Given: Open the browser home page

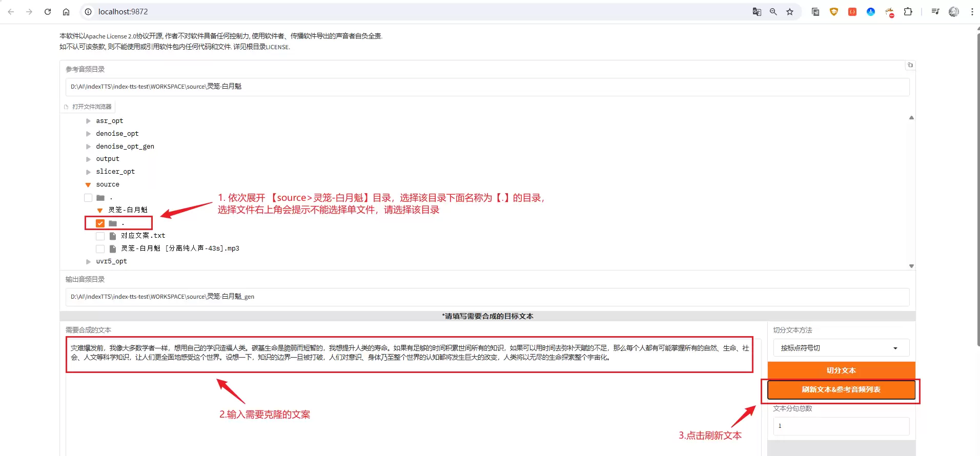Looking at the screenshot, I should (x=66, y=12).
